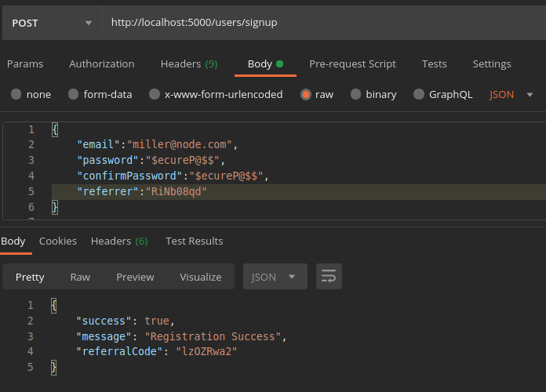Open the Pre-request Script tab
546x392 pixels.
(352, 64)
